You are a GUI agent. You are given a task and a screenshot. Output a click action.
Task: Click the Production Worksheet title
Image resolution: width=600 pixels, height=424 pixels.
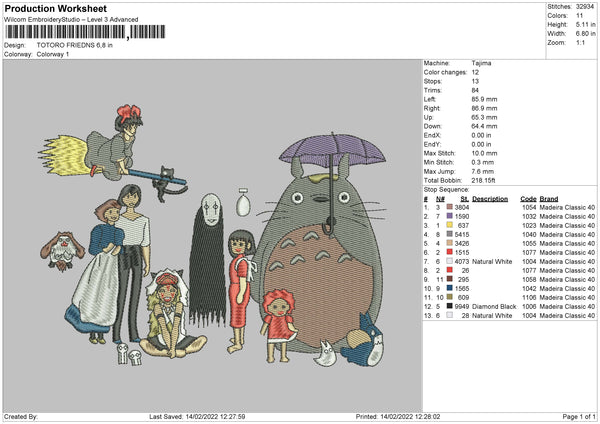click(56, 8)
